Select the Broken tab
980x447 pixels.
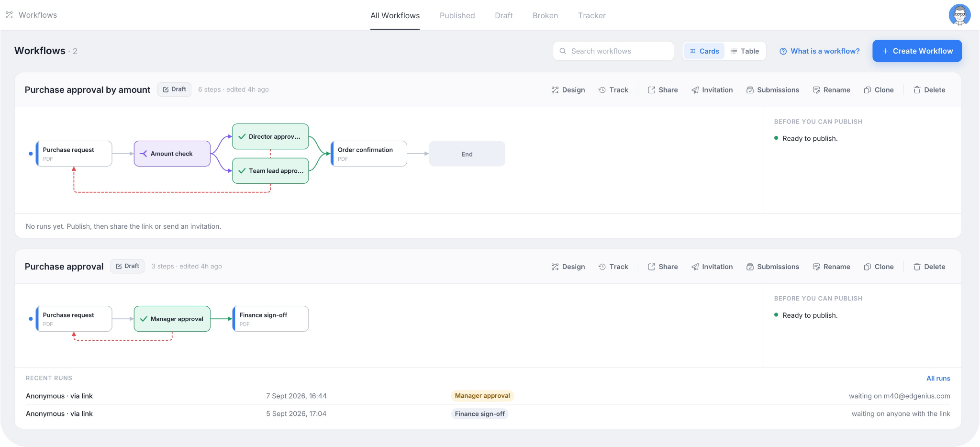point(545,15)
